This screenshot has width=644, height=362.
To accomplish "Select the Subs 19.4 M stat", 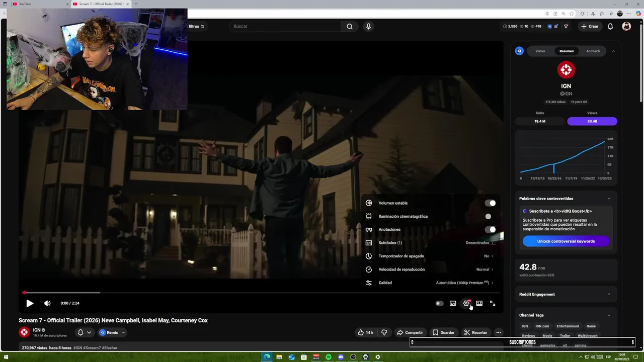I will point(540,121).
